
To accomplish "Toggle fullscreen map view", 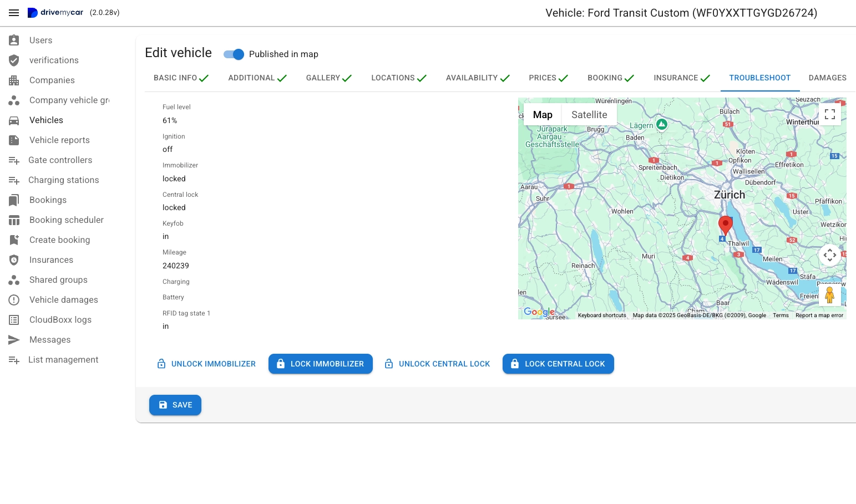I will tap(829, 114).
